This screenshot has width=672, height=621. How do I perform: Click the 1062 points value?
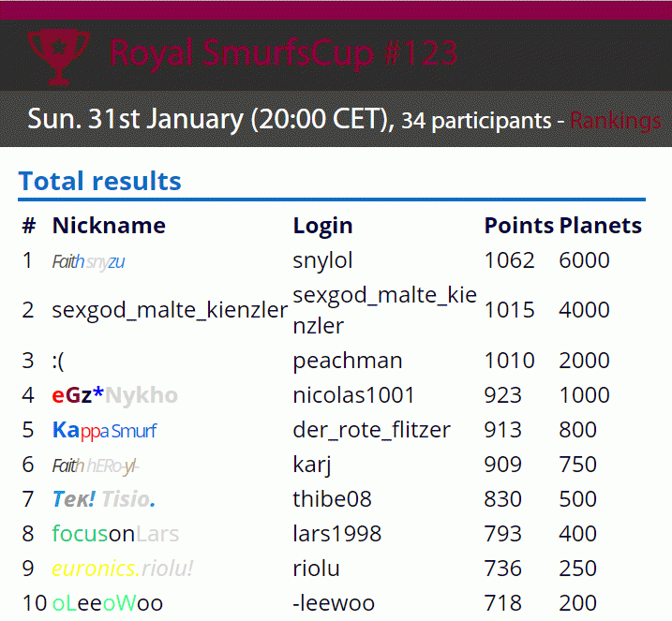pyautogui.click(x=509, y=260)
